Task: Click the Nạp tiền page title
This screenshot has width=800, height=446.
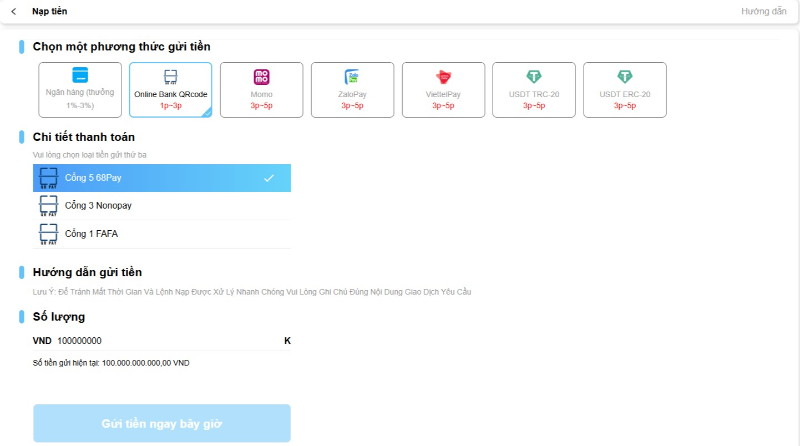Action: (50, 11)
